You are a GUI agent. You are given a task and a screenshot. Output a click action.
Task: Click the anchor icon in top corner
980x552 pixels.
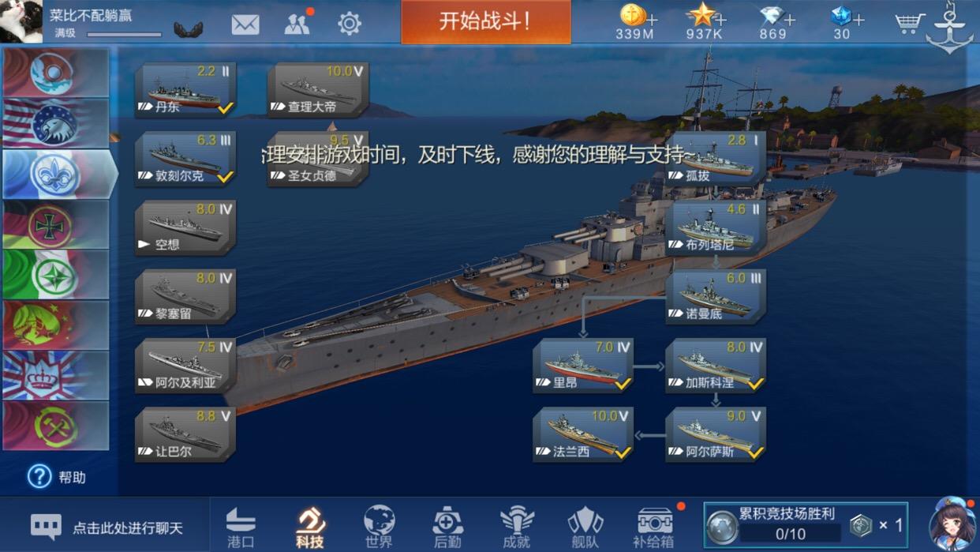[x=949, y=28]
